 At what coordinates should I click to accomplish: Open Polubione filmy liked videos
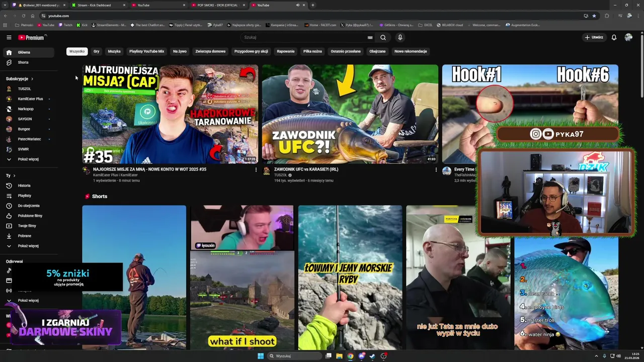pos(29,216)
